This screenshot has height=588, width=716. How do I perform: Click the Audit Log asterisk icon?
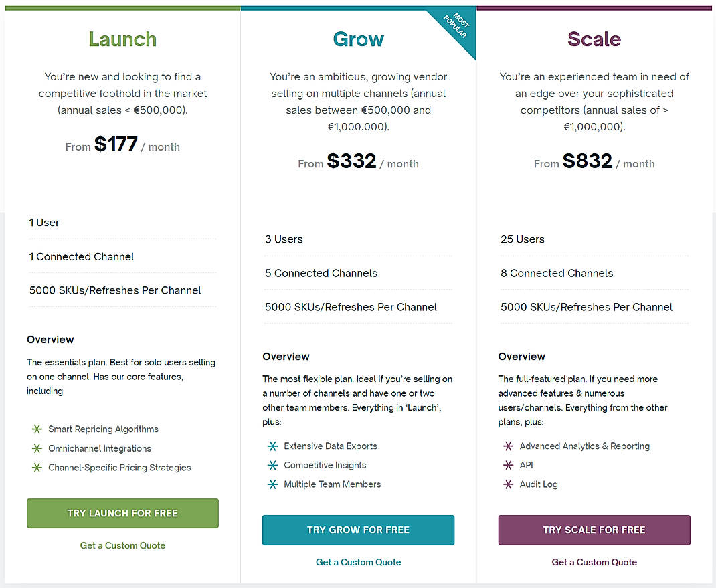pyautogui.click(x=509, y=484)
